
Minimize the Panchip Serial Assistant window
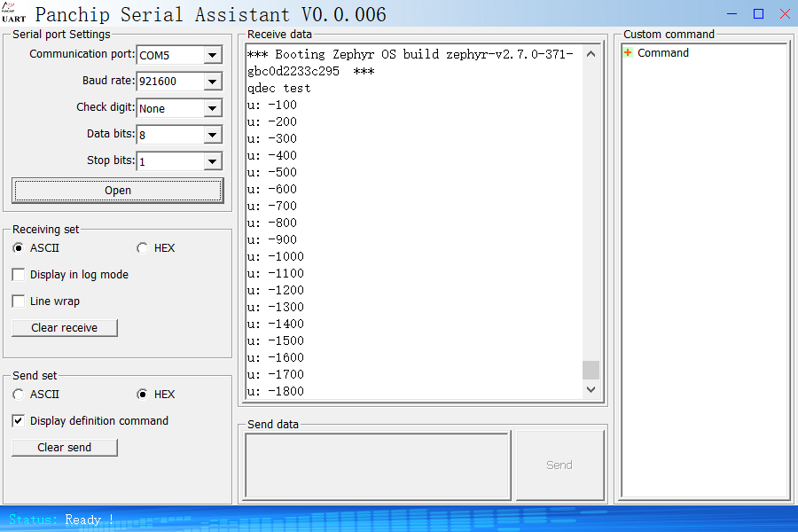pyautogui.click(x=731, y=14)
